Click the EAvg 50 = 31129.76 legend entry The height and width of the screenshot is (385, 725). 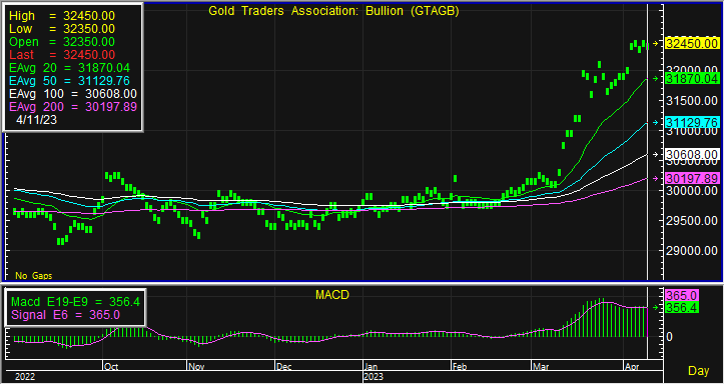[x=69, y=81]
